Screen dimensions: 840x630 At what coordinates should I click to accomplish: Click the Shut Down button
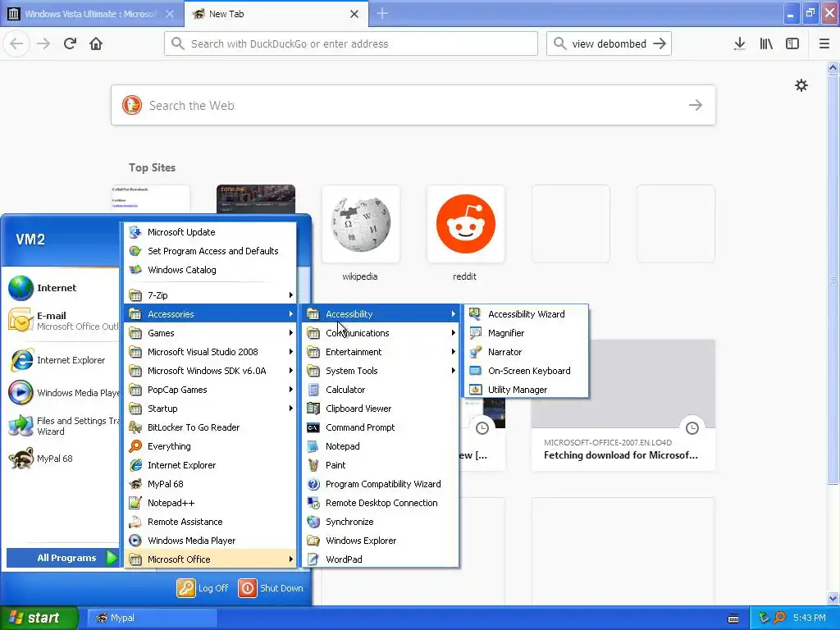tap(271, 587)
